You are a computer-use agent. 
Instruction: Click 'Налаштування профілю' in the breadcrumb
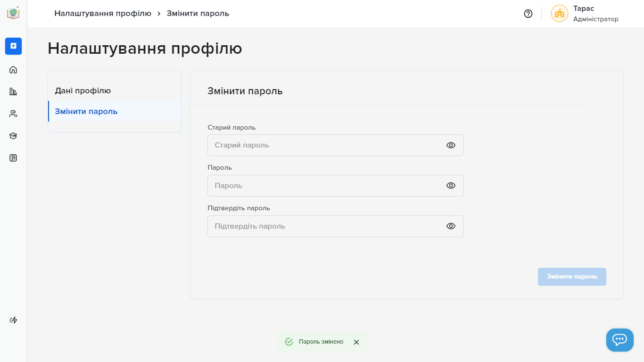click(x=103, y=13)
